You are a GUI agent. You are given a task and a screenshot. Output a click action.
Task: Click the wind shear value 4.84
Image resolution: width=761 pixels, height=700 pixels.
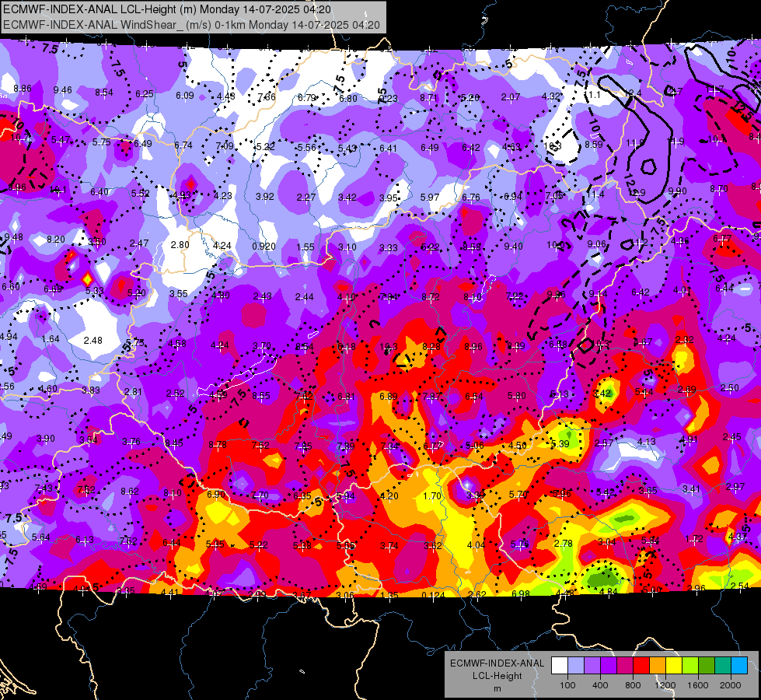[609, 592]
